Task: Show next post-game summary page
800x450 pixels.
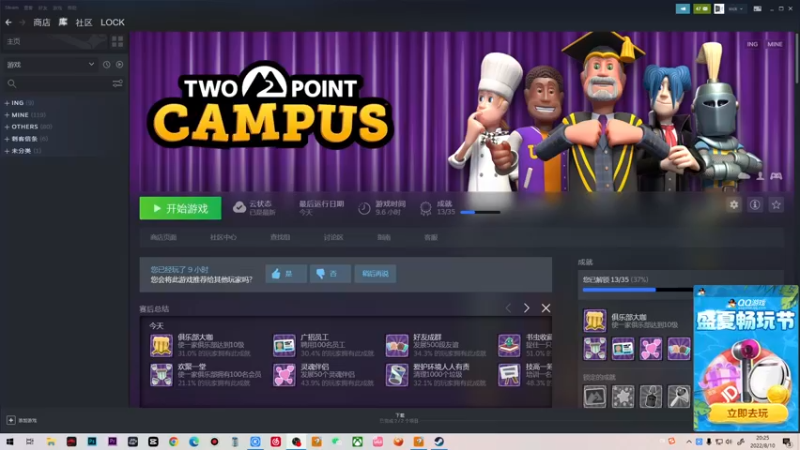Action: [527, 308]
